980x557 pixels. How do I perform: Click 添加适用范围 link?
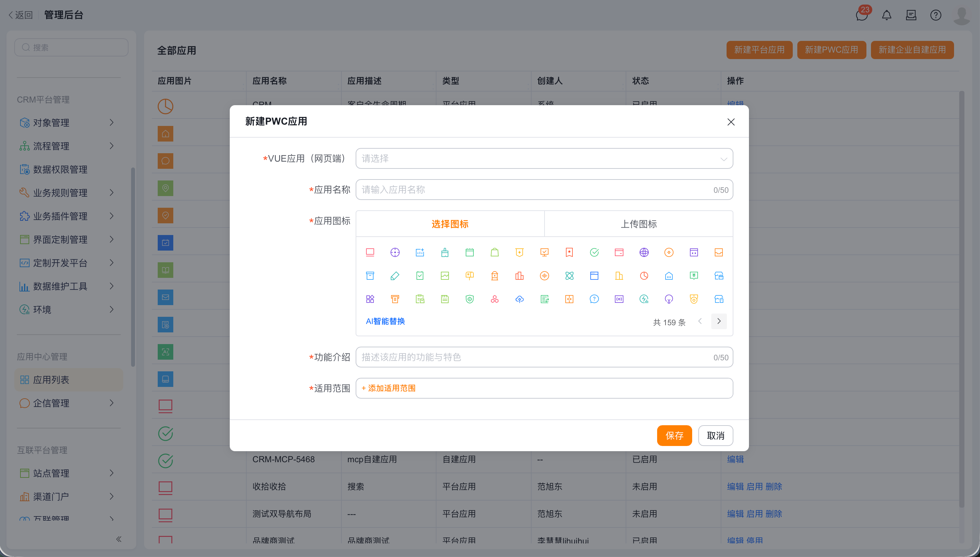pyautogui.click(x=388, y=388)
